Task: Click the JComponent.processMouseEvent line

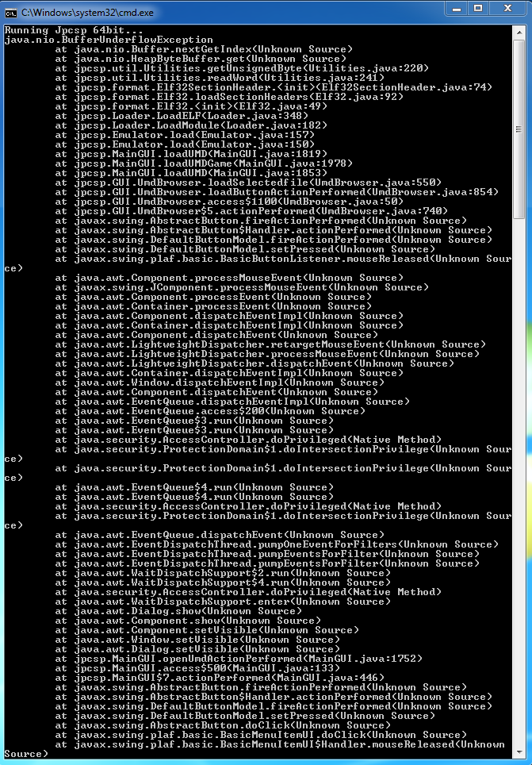Action: point(241,287)
